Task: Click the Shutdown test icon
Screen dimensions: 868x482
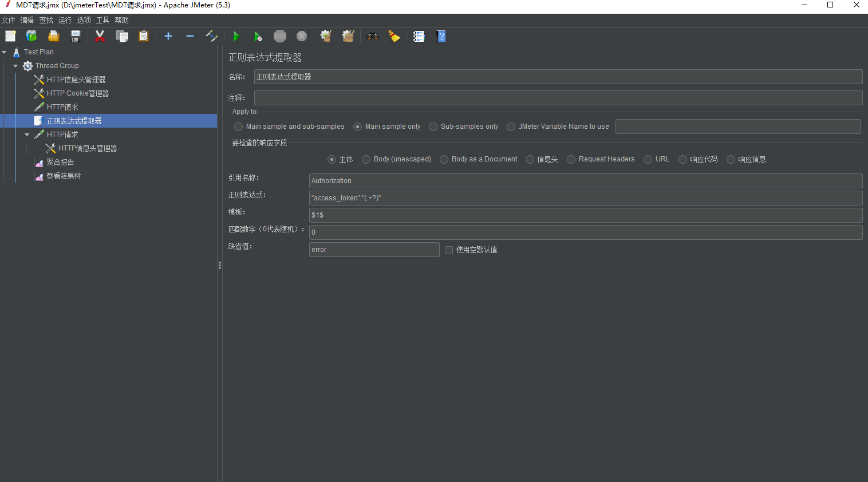Action: (302, 36)
